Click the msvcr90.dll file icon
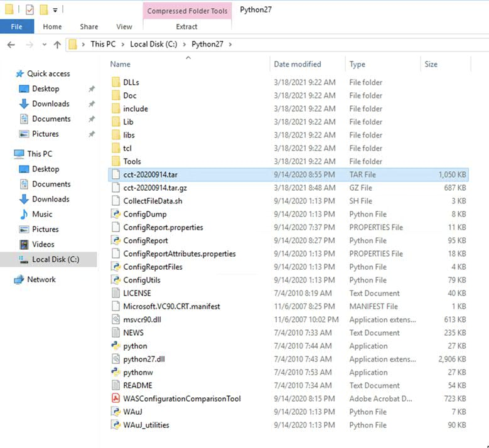The width and height of the screenshot is (489, 448). (116, 319)
